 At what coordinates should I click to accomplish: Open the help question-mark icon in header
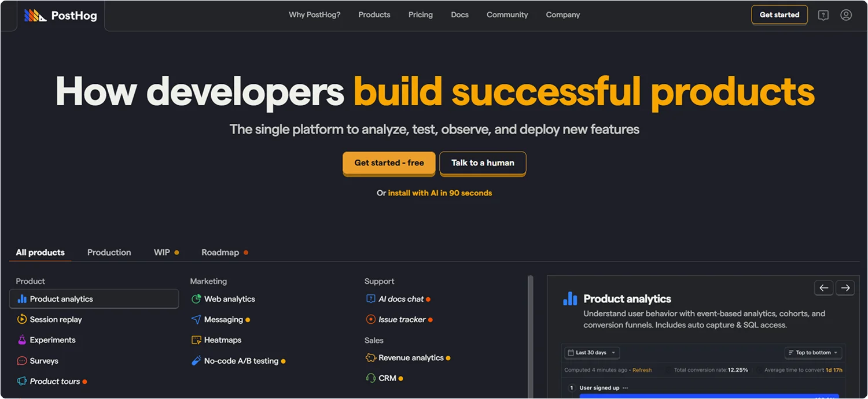tap(823, 16)
